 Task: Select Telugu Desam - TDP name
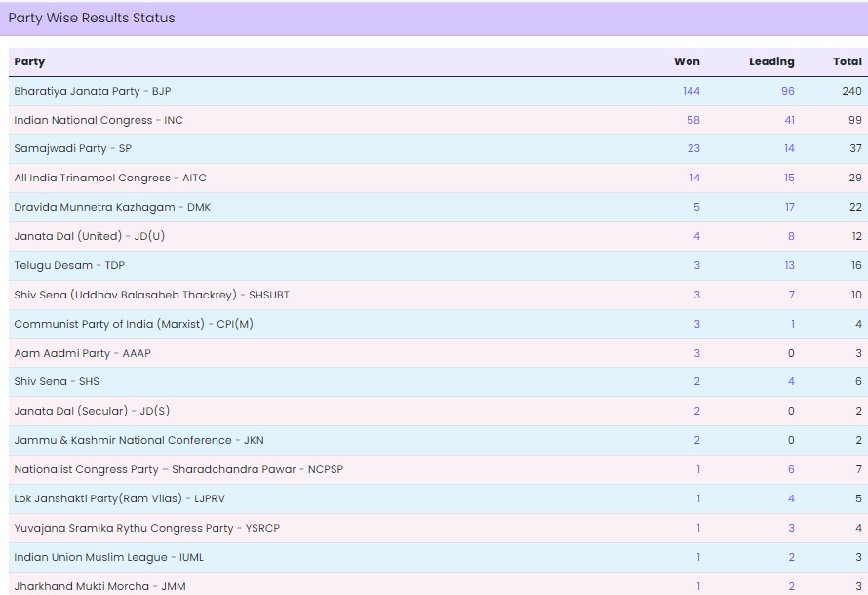(69, 265)
